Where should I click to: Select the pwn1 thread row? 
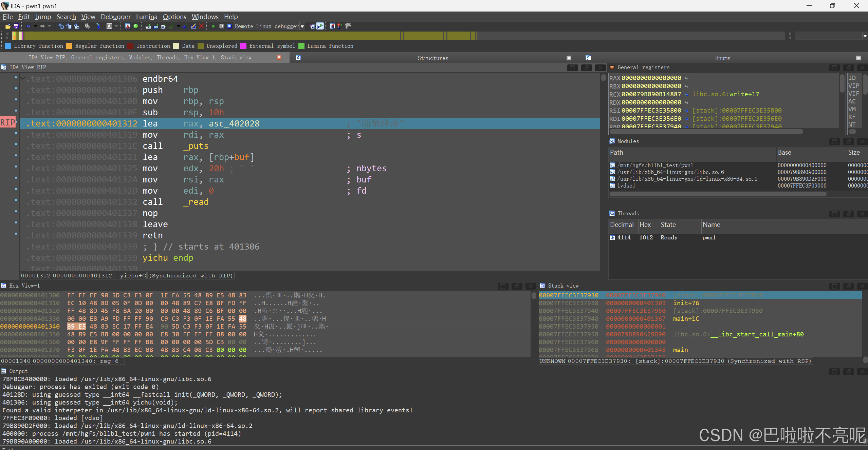709,237
